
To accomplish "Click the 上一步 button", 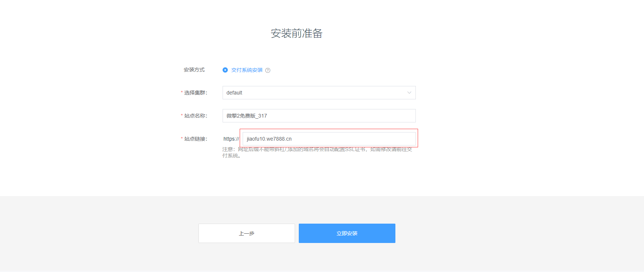I will [247, 233].
